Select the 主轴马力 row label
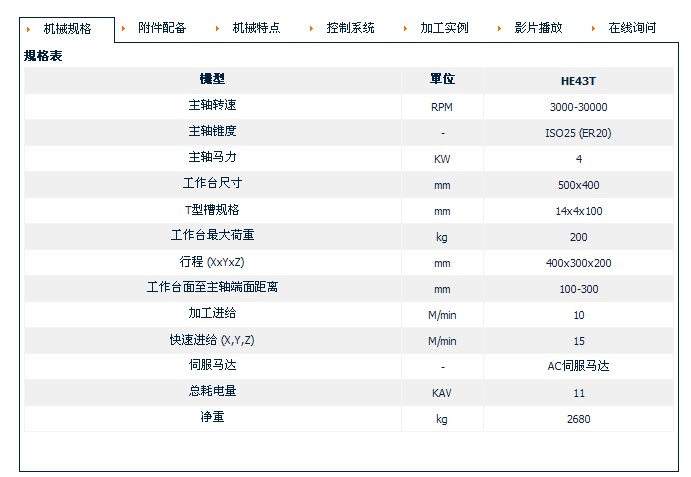This screenshot has width=691, height=477. tap(212, 157)
